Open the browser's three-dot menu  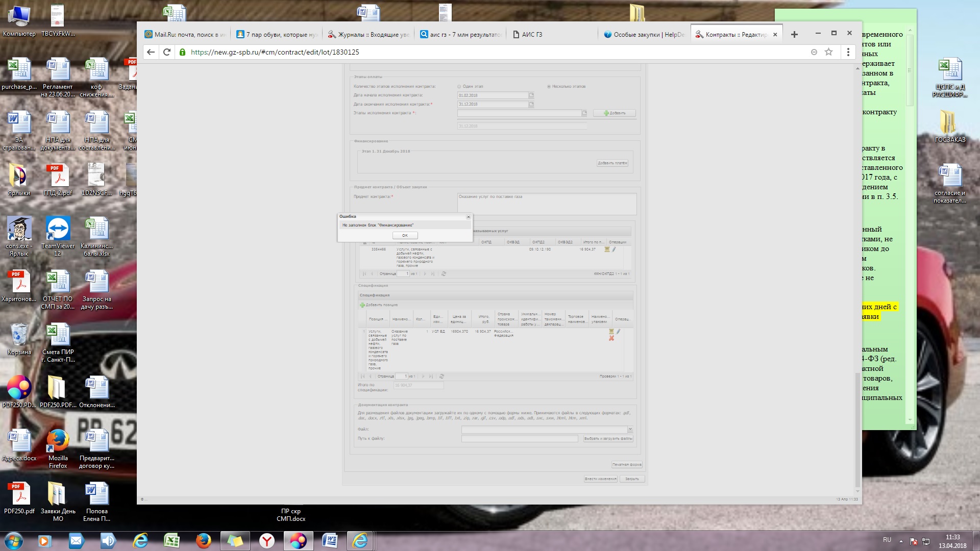click(x=848, y=52)
